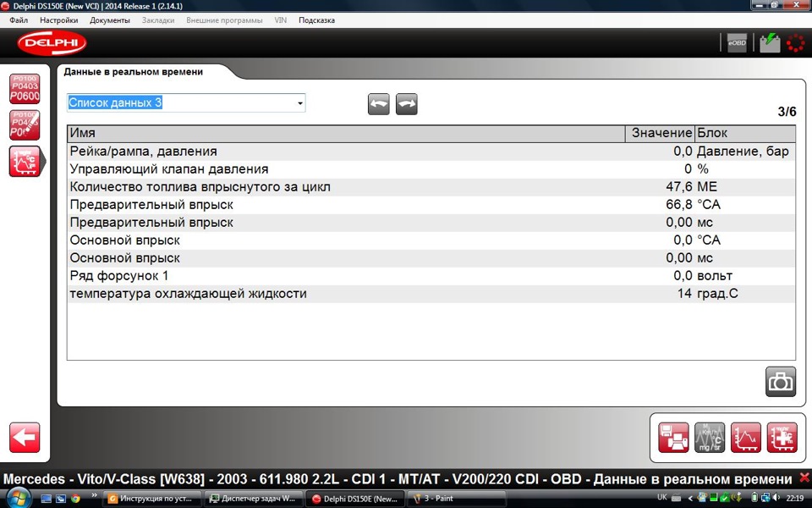Open the erase fault codes icon with eraser
812x508 pixels.
point(25,125)
